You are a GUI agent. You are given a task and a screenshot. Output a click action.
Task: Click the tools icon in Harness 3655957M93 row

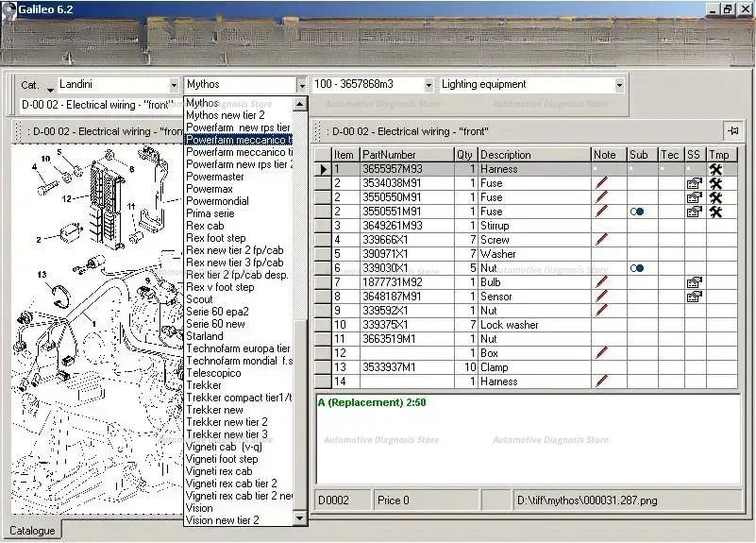(716, 169)
